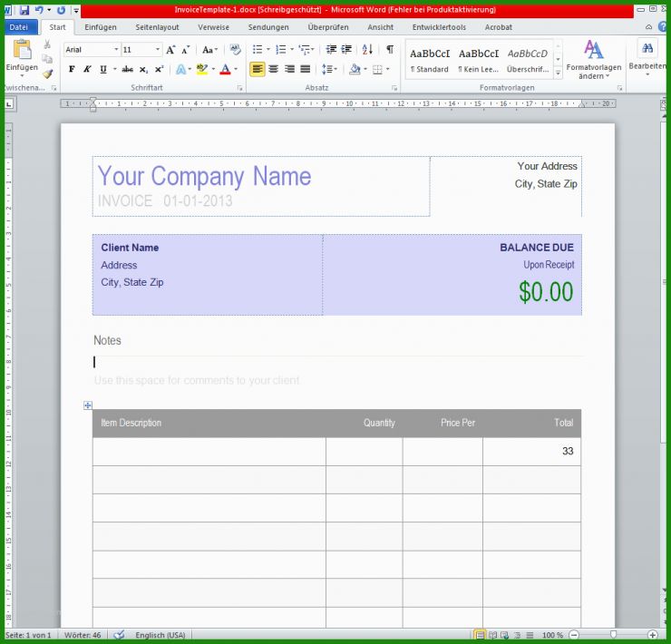Click the large Einfügen paste icon
This screenshot has height=644, width=671.
pyautogui.click(x=22, y=49)
